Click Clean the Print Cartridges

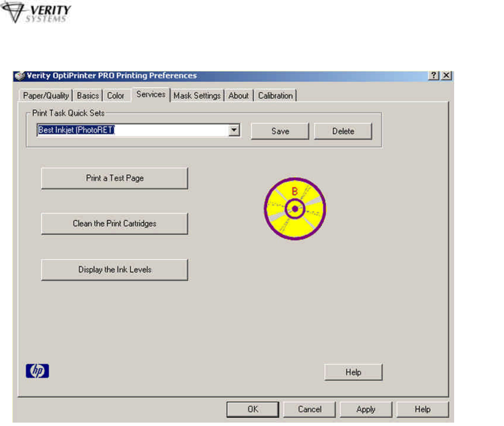click(114, 224)
